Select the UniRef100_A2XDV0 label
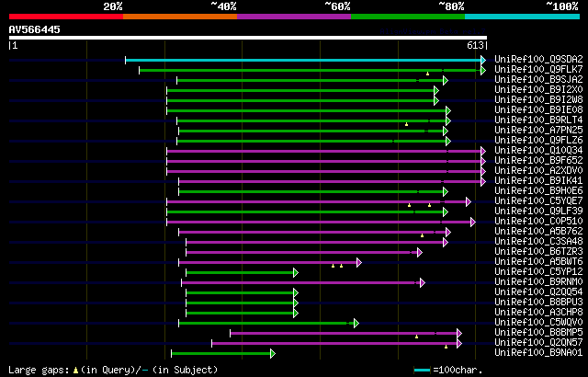 coord(539,171)
